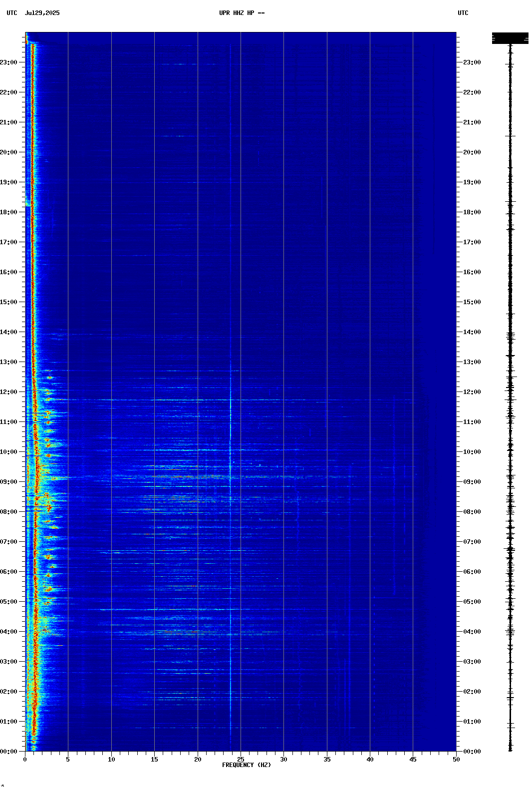Select the 10 Hz frequency tick label

[x=111, y=760]
